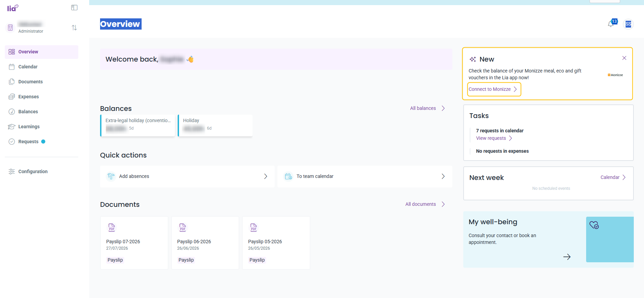Go to Overview in the sidebar

[x=42, y=52]
